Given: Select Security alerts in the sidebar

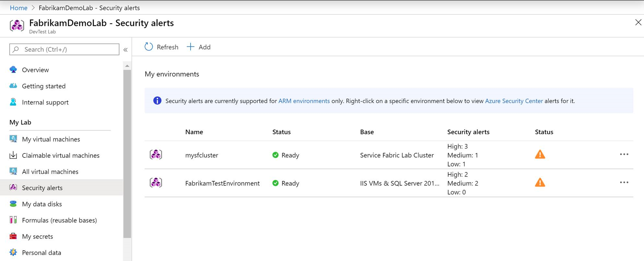Looking at the screenshot, I should pyautogui.click(x=62, y=188).
